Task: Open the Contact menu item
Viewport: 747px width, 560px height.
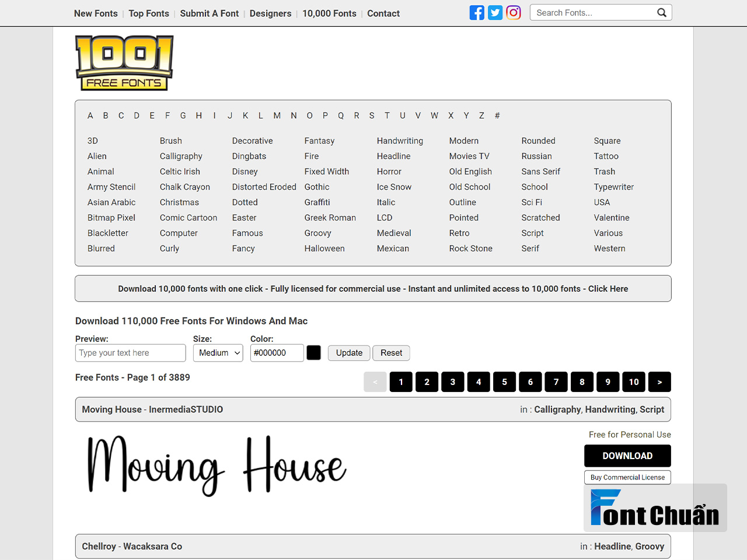Action: point(383,13)
